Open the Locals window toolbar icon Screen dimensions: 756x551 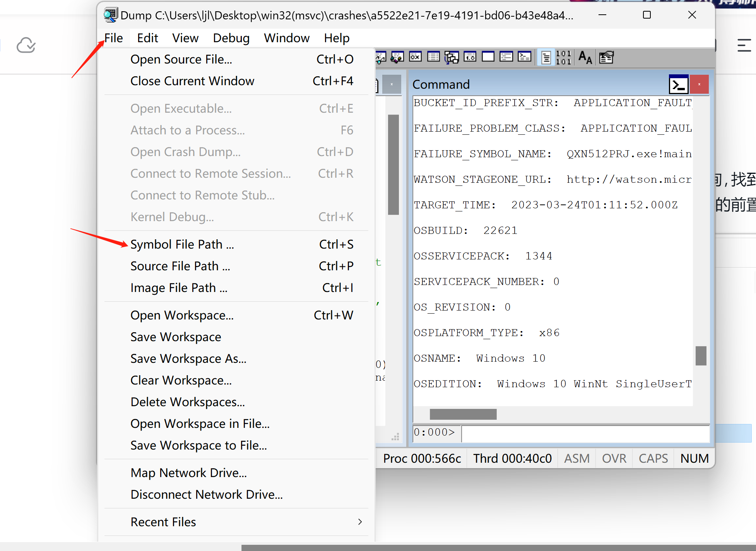coord(397,57)
